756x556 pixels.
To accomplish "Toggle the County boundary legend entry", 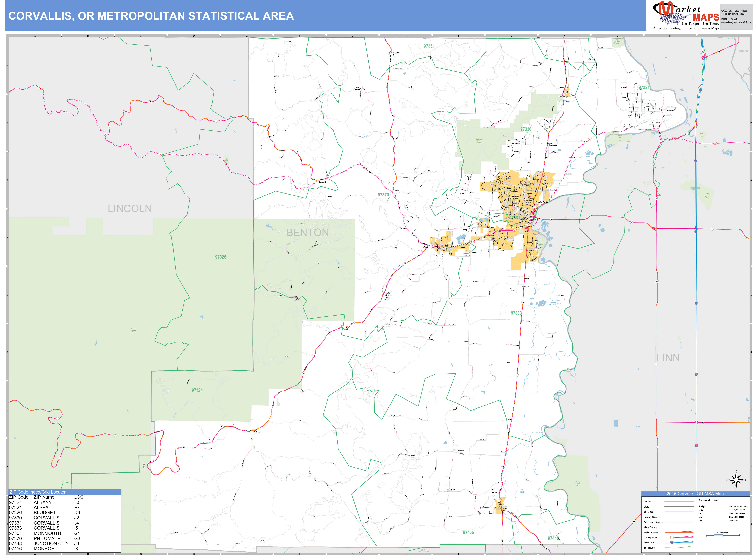I will coord(679,501).
